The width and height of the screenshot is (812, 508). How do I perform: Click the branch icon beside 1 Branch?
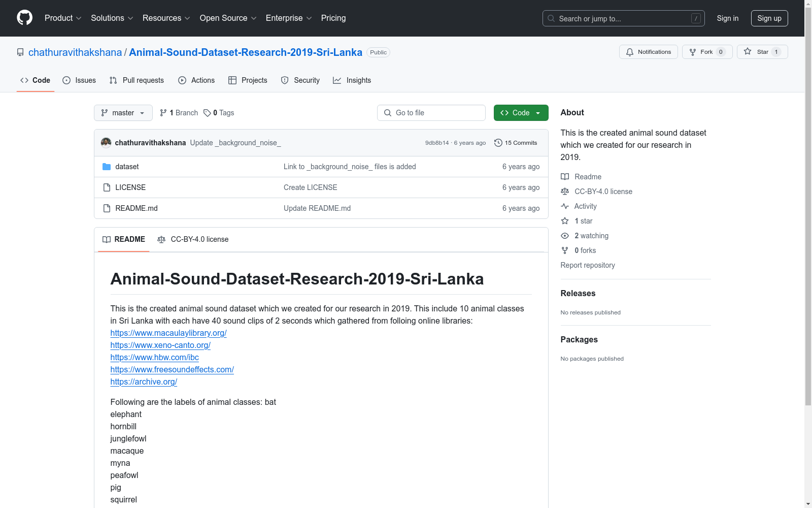pos(163,113)
